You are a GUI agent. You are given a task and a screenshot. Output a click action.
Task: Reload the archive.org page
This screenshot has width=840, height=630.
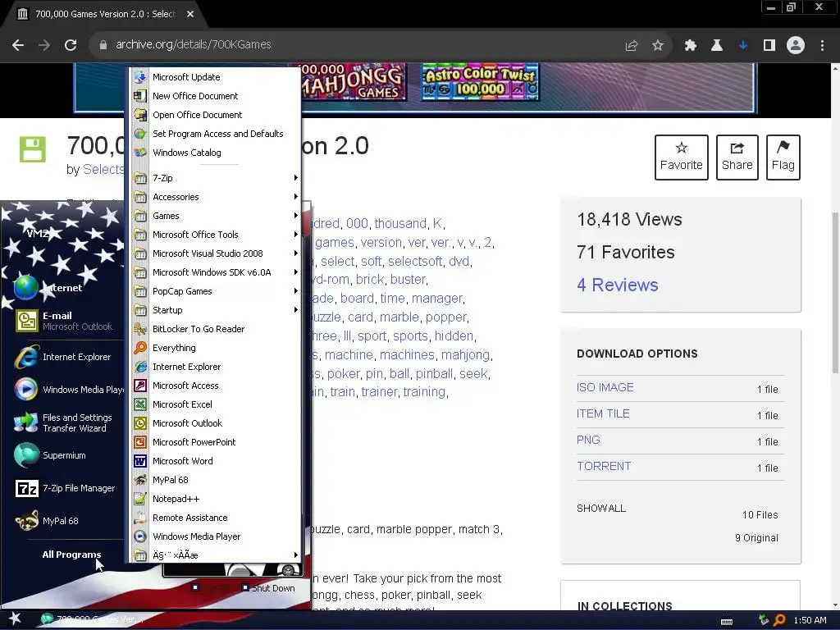[x=71, y=45]
